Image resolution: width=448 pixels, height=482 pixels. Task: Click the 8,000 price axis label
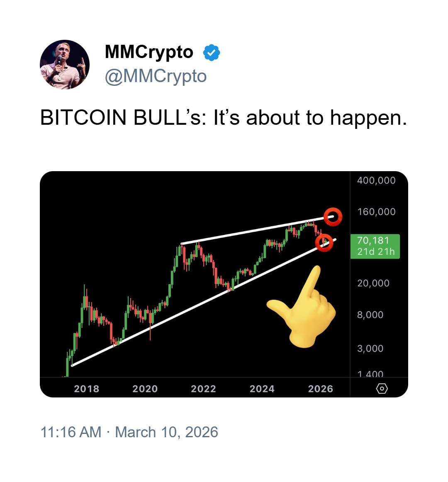(x=370, y=315)
